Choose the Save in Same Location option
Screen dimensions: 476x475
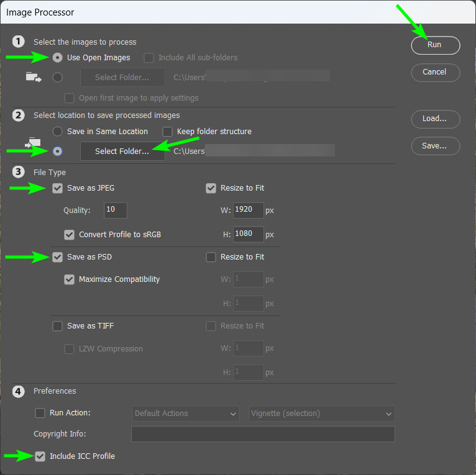point(57,132)
